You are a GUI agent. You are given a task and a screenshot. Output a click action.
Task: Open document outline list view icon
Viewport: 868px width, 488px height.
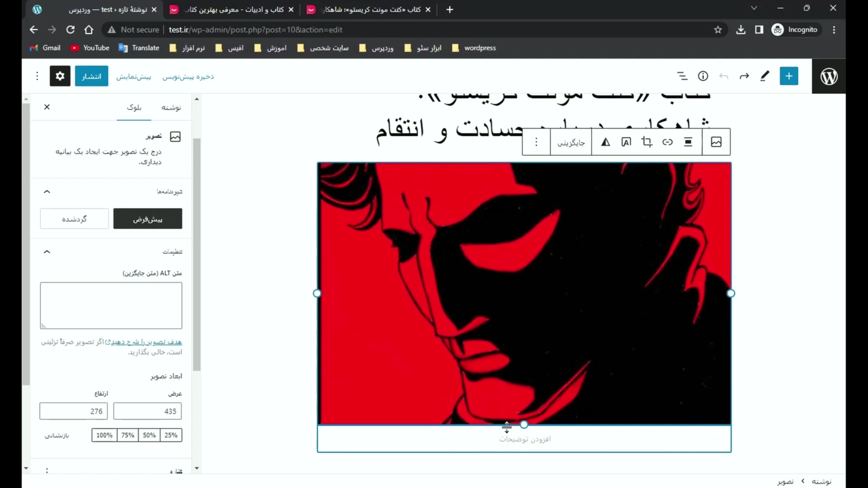tap(682, 76)
